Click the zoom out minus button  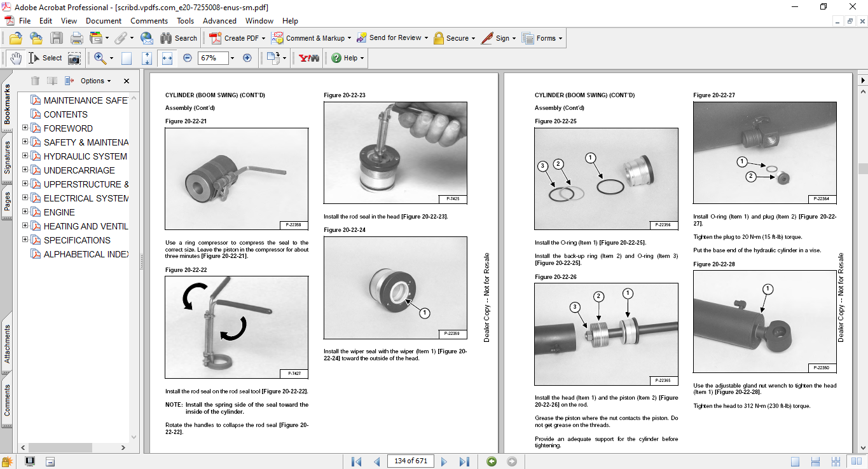click(188, 58)
